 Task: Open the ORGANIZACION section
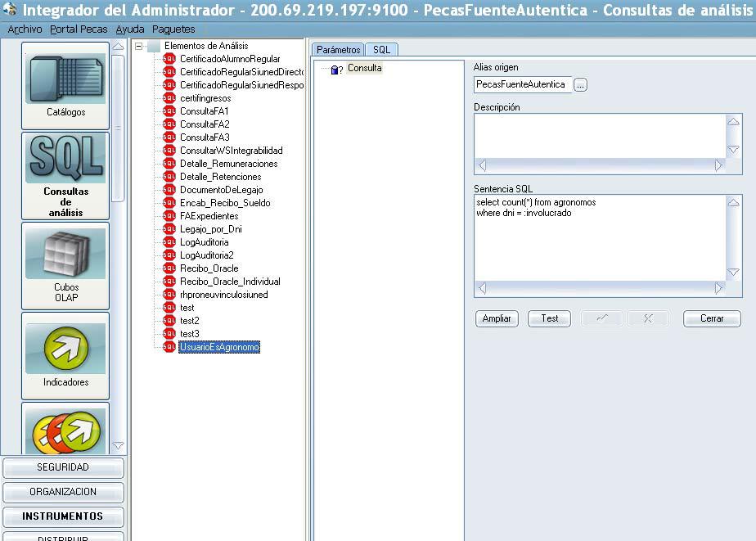(x=63, y=492)
